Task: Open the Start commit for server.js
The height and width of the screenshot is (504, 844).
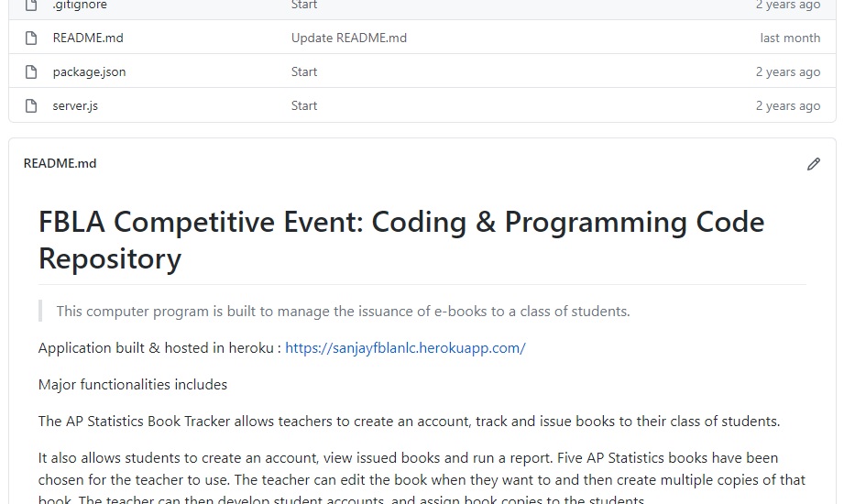Action: pos(304,106)
